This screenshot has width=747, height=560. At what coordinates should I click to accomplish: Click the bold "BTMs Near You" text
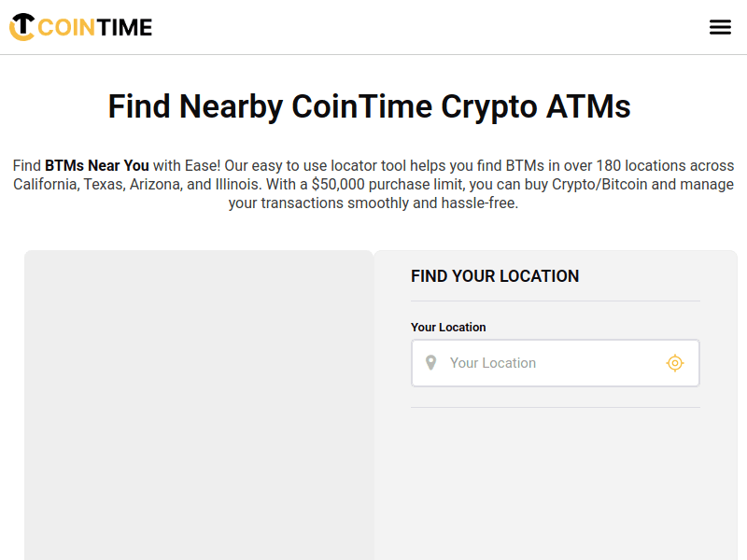coord(97,165)
